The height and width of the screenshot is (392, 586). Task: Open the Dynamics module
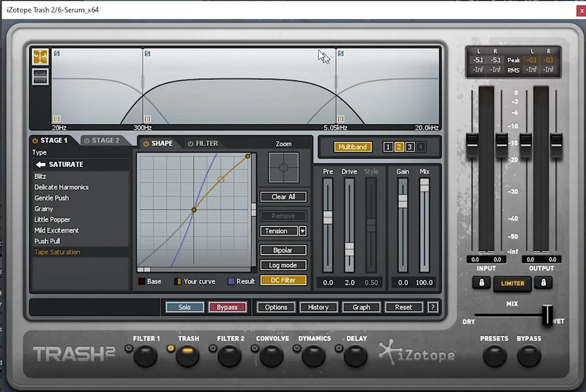[x=314, y=355]
